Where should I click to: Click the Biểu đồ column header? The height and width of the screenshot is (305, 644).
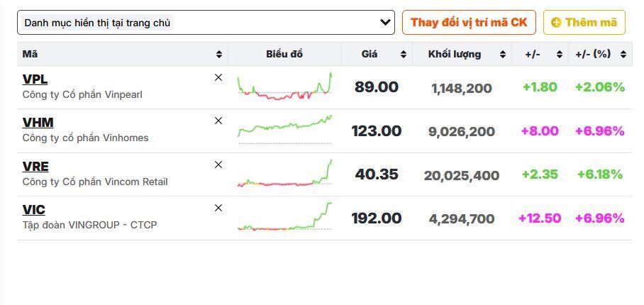[x=284, y=54]
